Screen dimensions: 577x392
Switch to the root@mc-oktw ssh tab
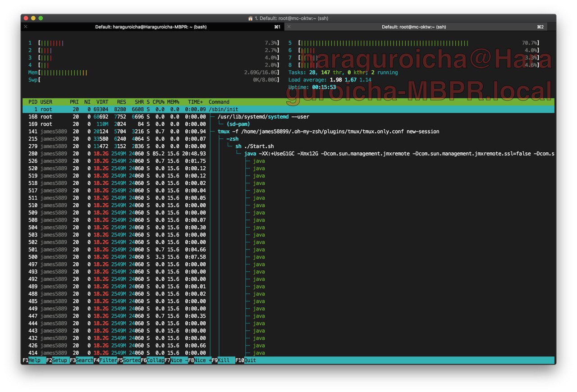414,27
